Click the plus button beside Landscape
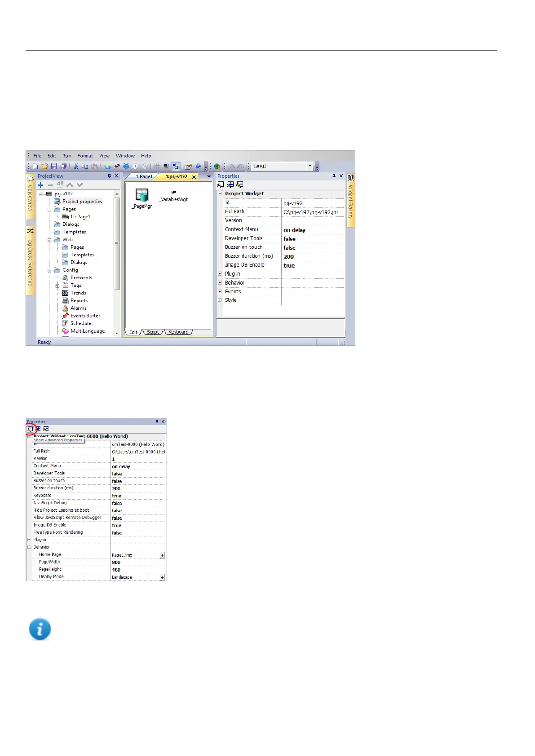 pos(162,577)
